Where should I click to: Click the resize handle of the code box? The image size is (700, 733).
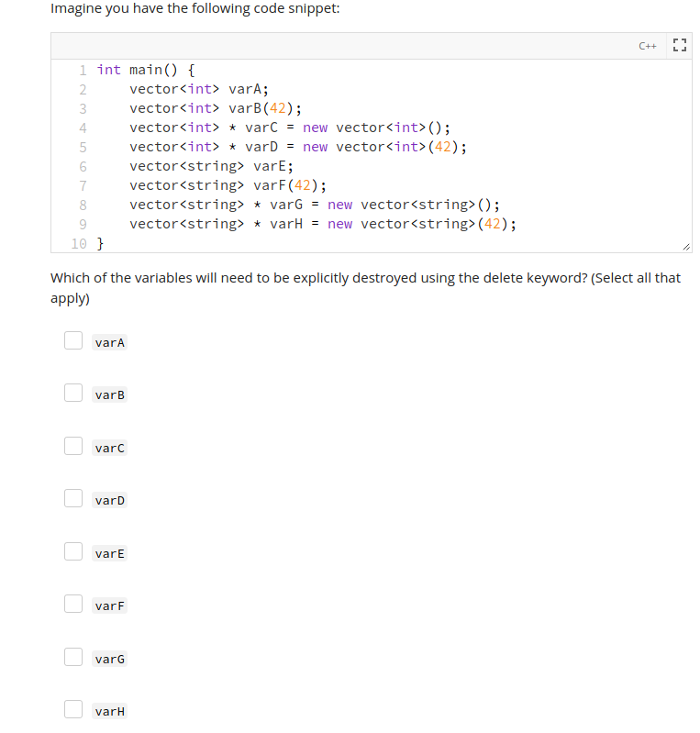(x=686, y=247)
